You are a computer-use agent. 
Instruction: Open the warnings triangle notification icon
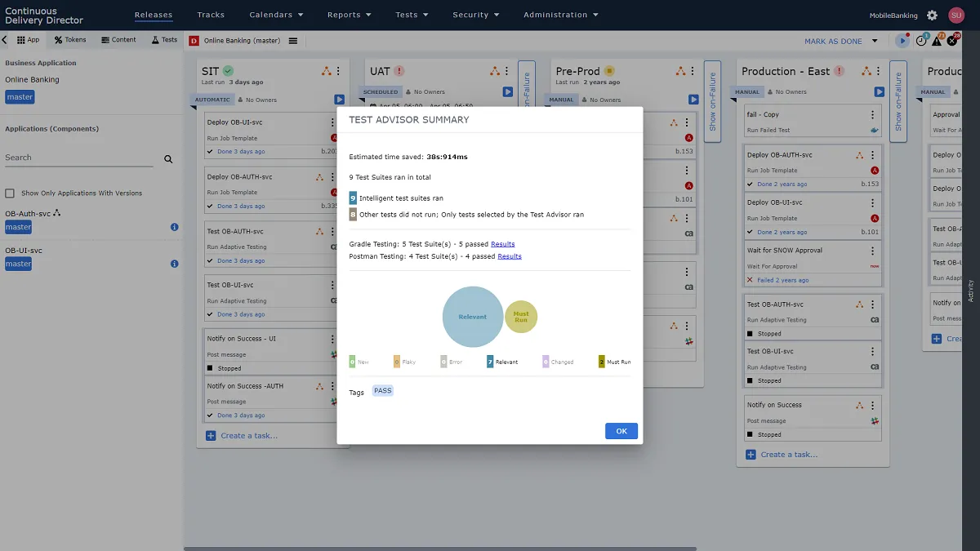937,40
